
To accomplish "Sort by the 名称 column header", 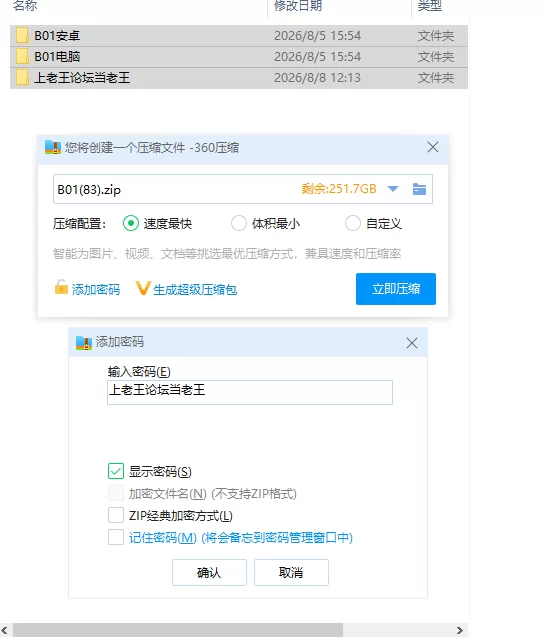I will pos(25,6).
